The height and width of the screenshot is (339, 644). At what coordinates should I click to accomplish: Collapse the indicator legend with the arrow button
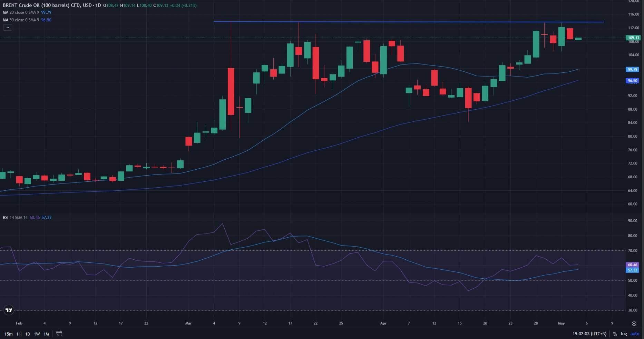pyautogui.click(x=8, y=27)
